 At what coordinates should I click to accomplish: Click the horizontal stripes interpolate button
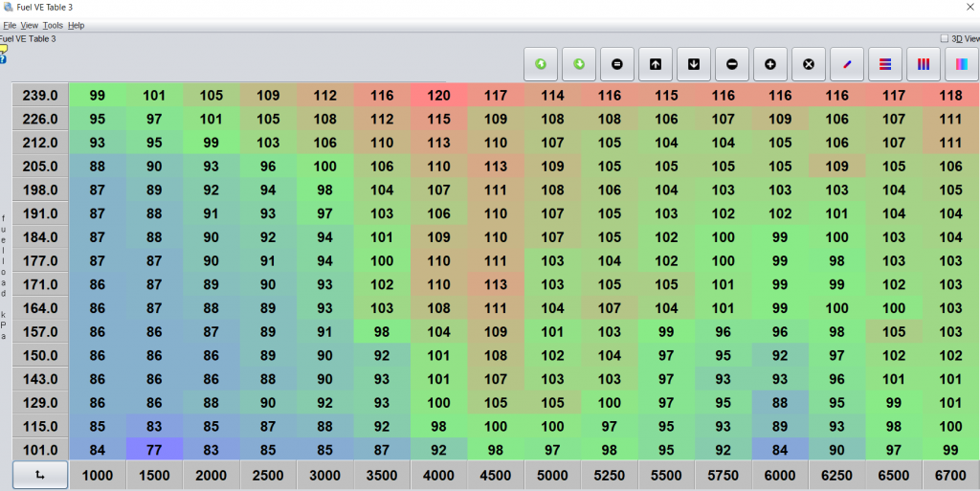pos(885,64)
